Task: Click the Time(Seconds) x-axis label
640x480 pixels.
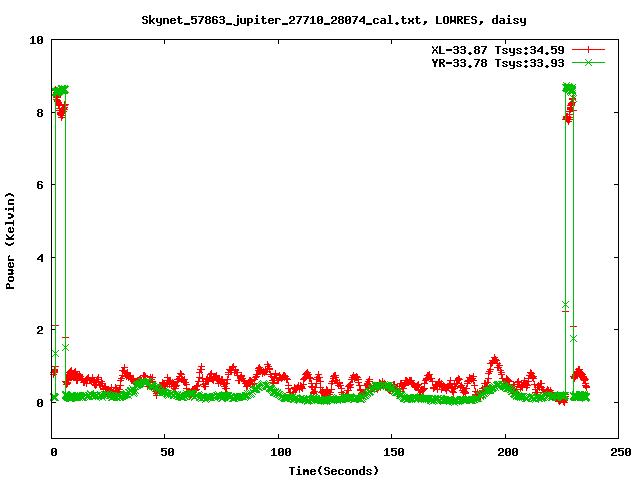Action: click(334, 471)
